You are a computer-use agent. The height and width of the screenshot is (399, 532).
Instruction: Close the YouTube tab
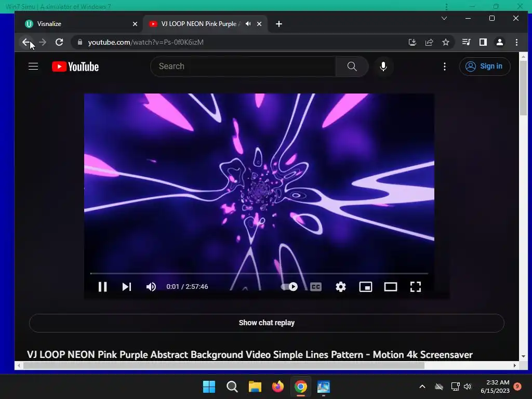[259, 24]
